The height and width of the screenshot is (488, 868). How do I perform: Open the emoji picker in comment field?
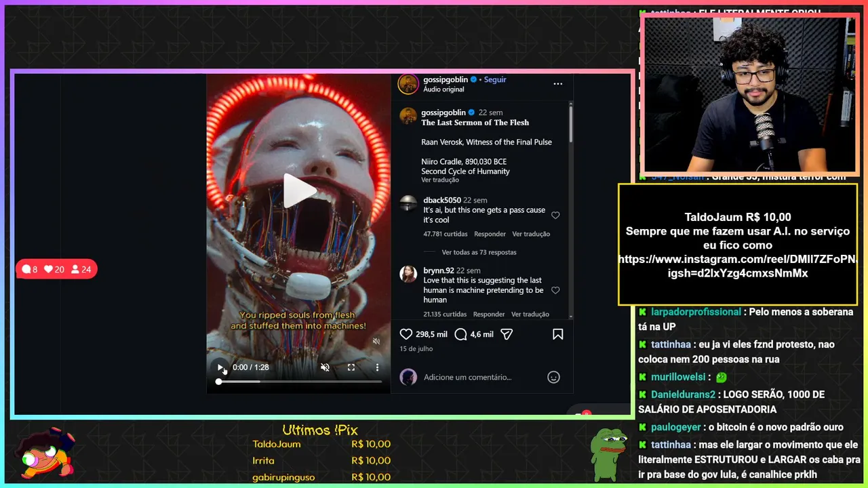(x=553, y=378)
